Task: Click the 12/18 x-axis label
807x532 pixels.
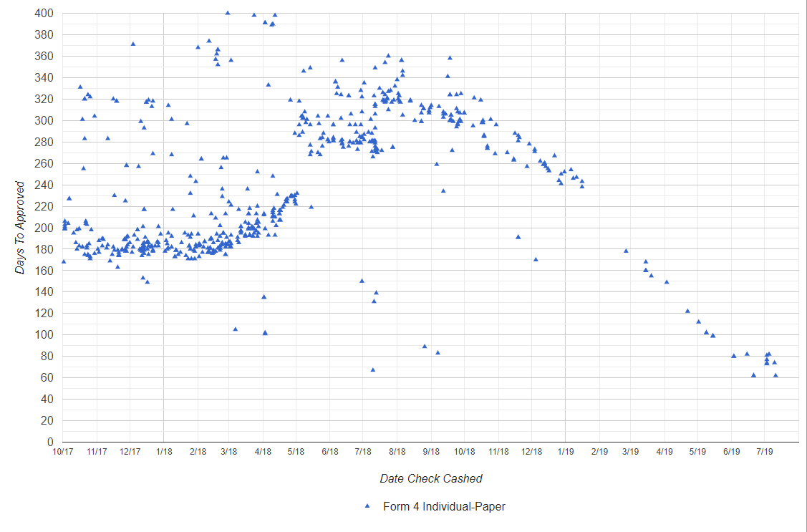Action: (x=531, y=452)
